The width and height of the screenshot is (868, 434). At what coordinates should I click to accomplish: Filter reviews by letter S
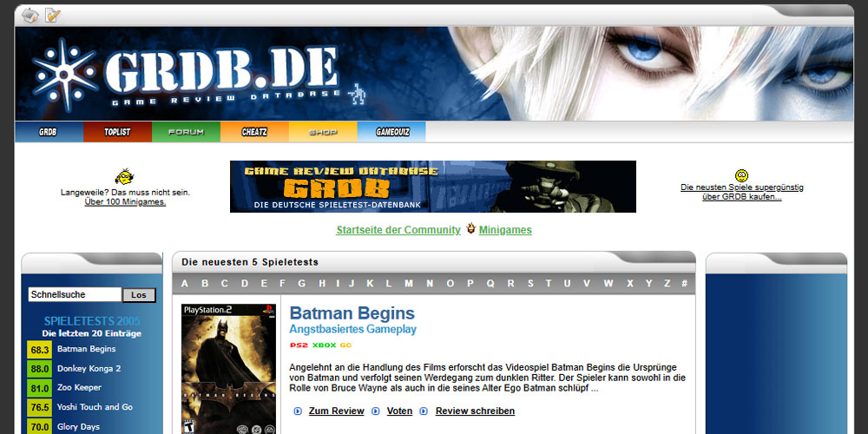(x=530, y=284)
